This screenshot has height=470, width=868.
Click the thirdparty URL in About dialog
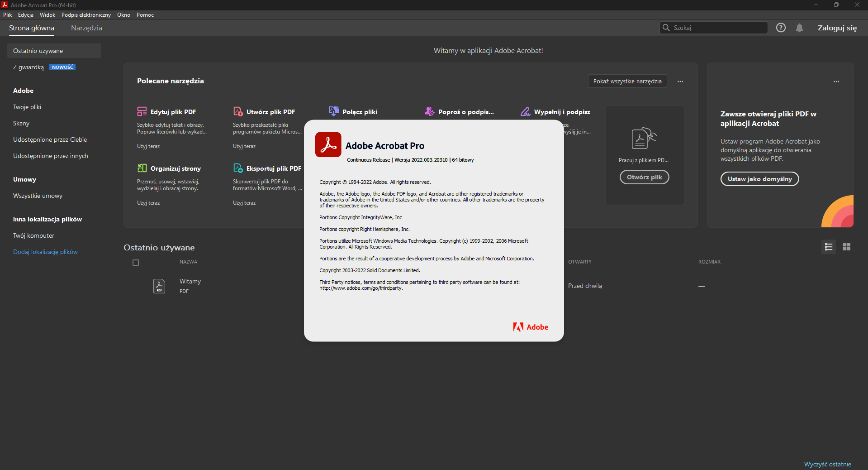coord(361,288)
